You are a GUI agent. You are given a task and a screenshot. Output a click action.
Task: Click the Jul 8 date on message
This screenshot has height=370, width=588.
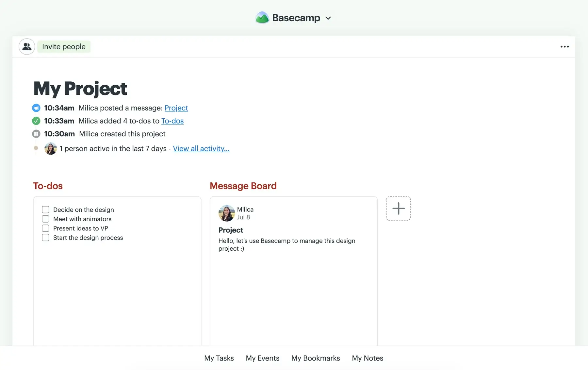(x=243, y=217)
